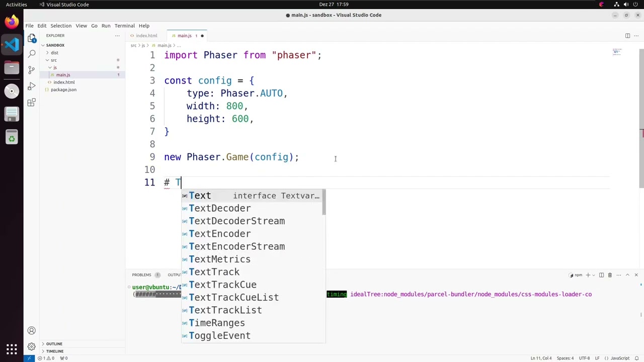
Task: Kill the terminal with trash icon
Action: coord(610,275)
